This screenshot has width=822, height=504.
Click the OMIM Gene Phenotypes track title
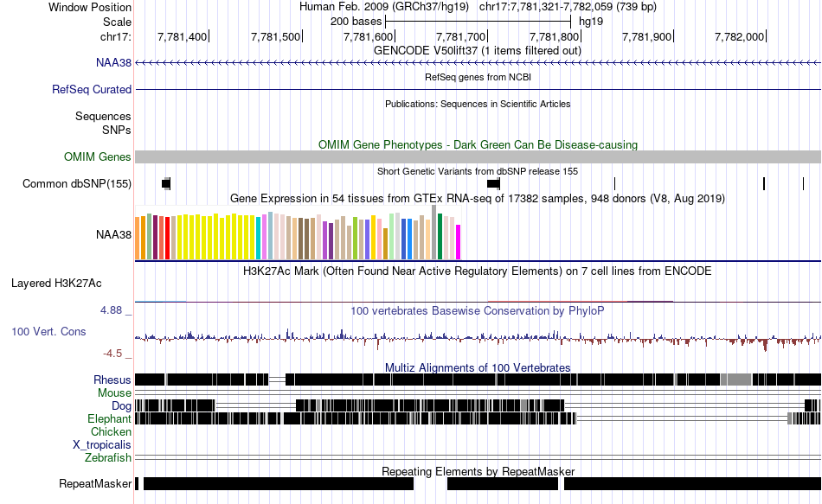[x=478, y=144]
